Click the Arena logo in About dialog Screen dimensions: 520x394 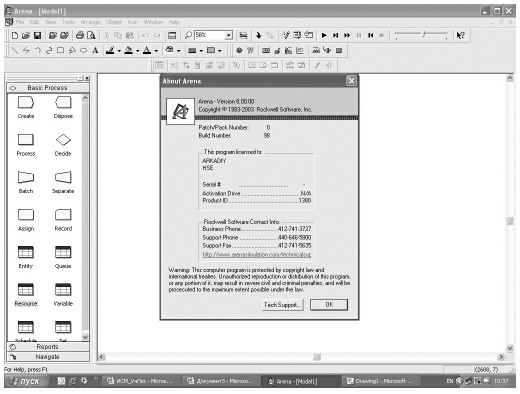(180, 111)
